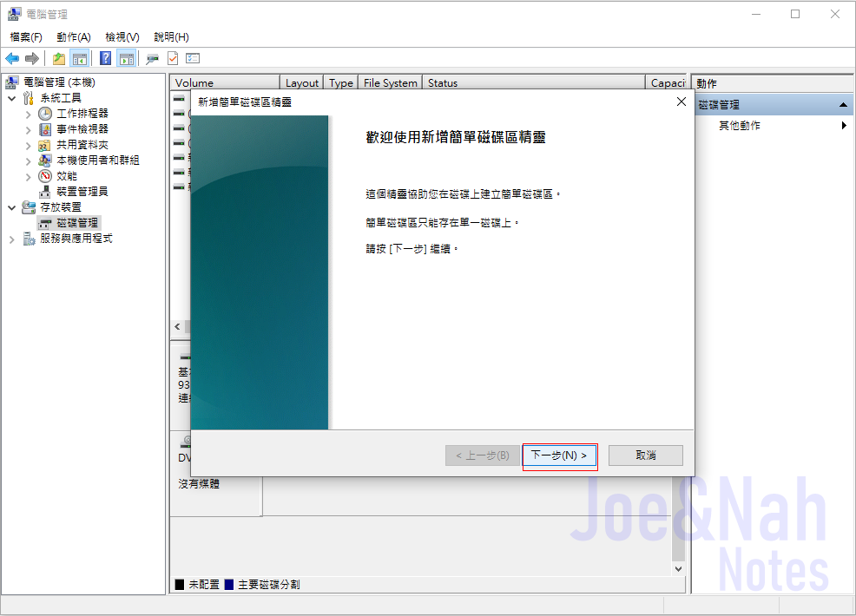Open Help via the blue question mark icon
The width and height of the screenshot is (856, 616).
coord(106,58)
